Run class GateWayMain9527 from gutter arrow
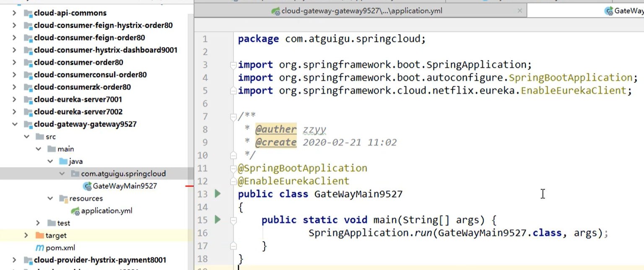Screen dimensions: 644x270 [218, 194]
